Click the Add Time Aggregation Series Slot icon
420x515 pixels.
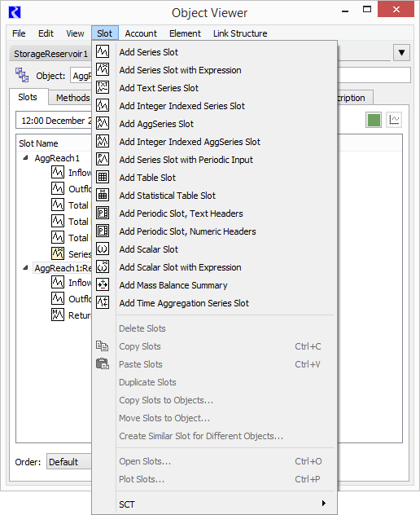103,302
